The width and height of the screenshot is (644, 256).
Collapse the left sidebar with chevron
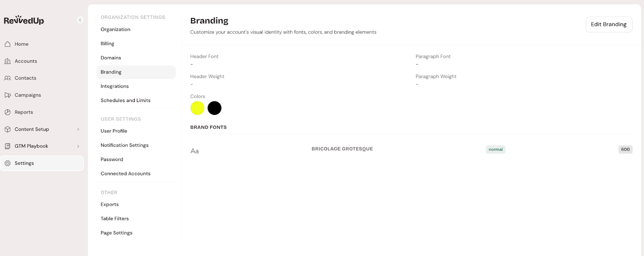pyautogui.click(x=80, y=20)
